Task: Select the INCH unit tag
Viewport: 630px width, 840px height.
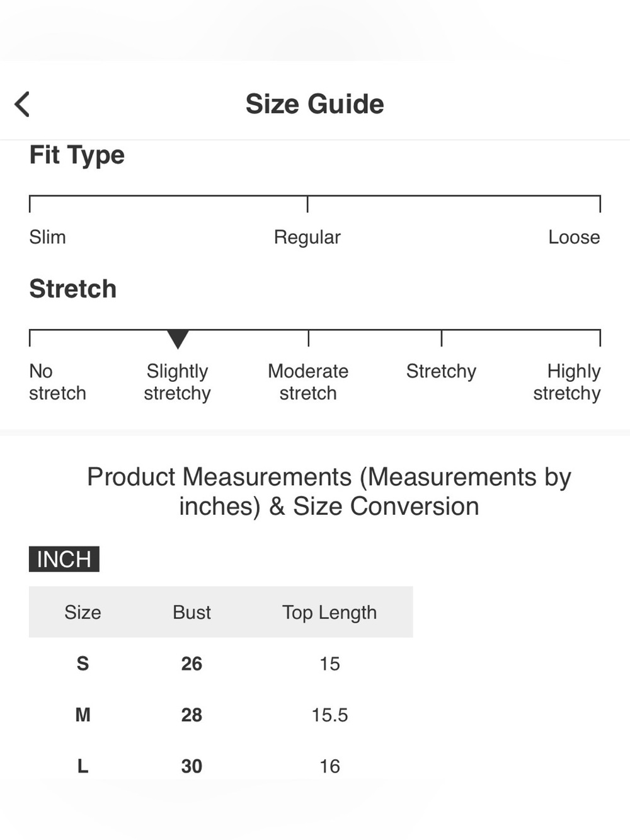Action: 64,559
